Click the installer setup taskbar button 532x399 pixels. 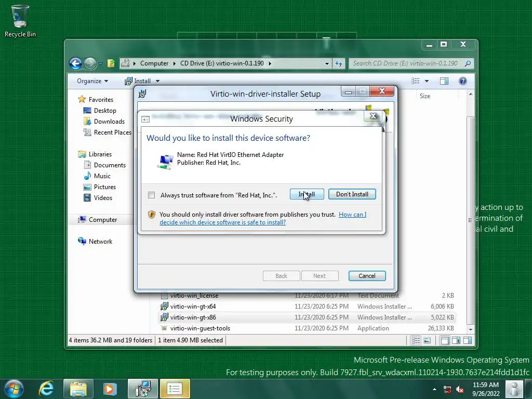[x=143, y=389]
